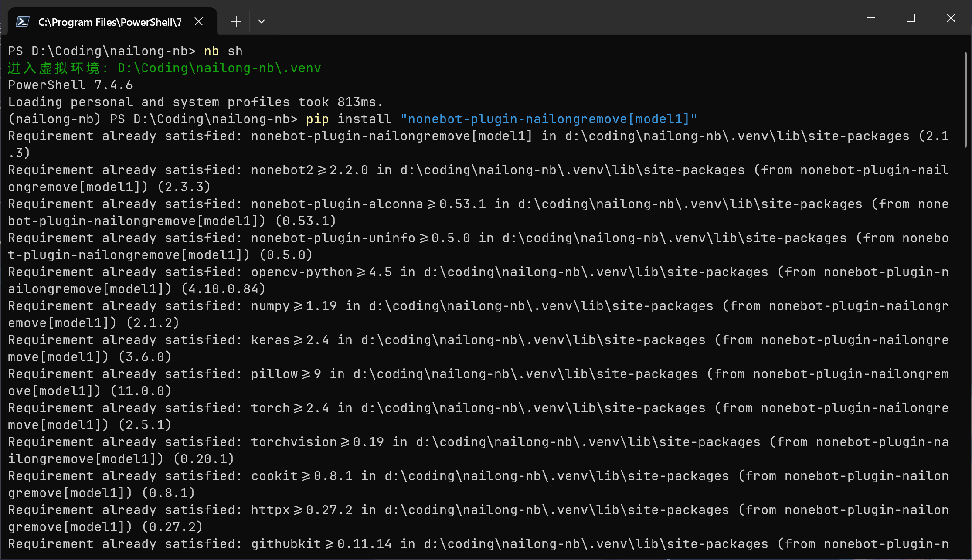Click the 'PowerShell 7.4.6' version line
This screenshot has width=972, height=560.
pos(70,85)
